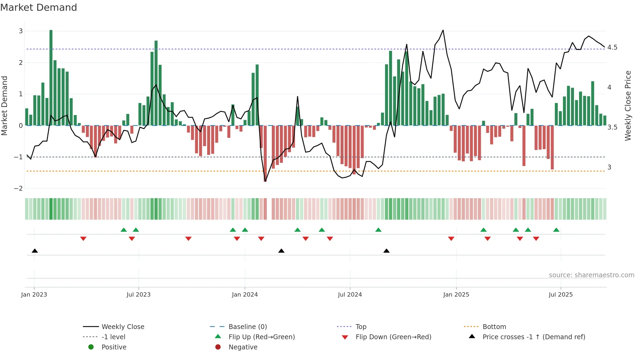Toggle the -1 level legend entry
This screenshot has width=644, height=362.
coord(104,337)
